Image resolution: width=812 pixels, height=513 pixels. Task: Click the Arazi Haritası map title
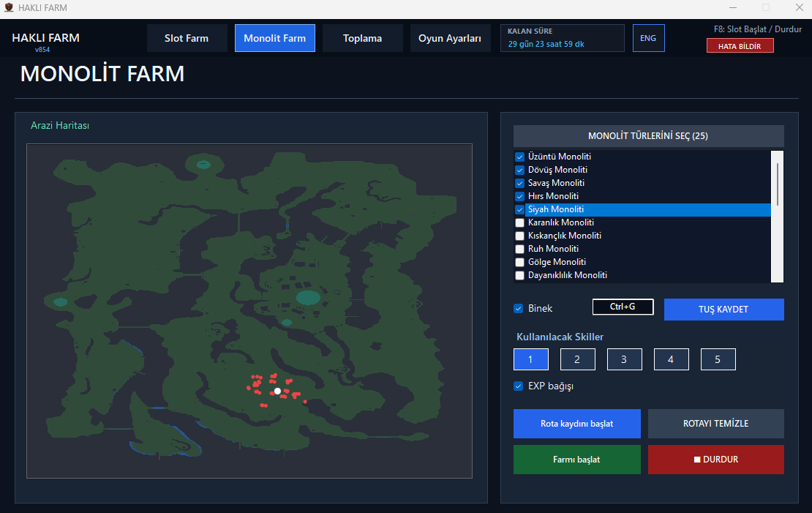point(60,125)
